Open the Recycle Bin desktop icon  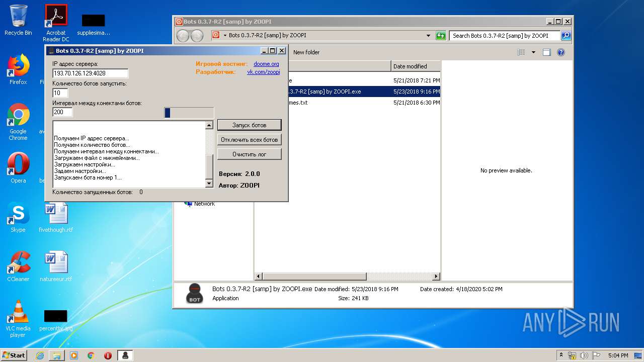[18, 20]
